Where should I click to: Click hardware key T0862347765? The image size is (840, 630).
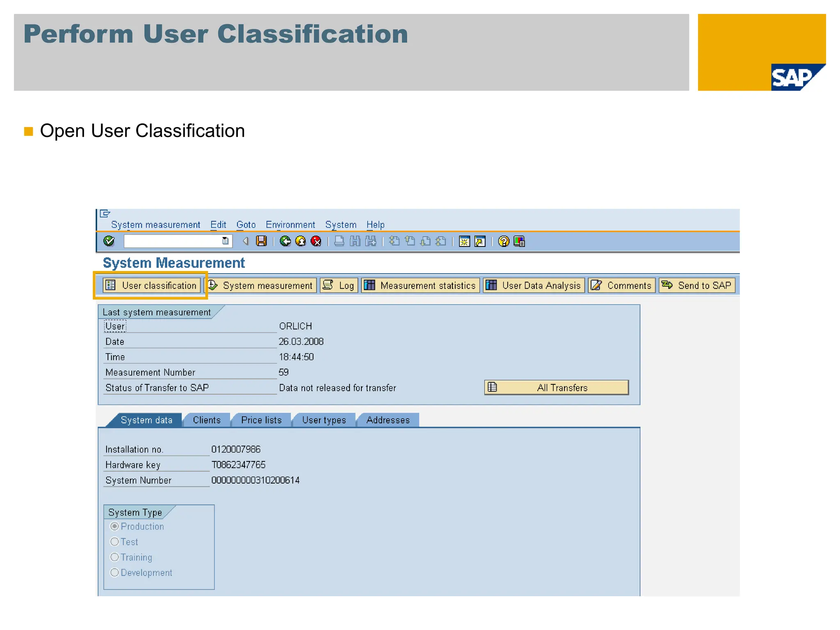238,465
